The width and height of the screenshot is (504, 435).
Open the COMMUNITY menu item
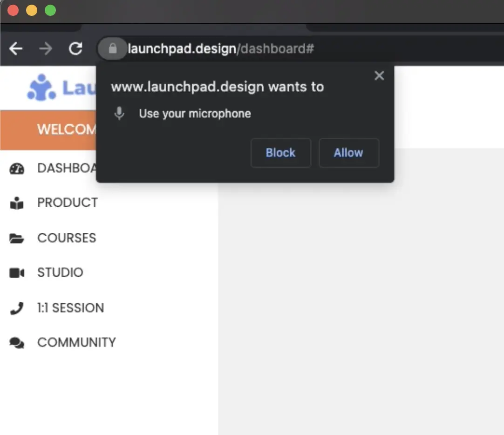click(76, 342)
